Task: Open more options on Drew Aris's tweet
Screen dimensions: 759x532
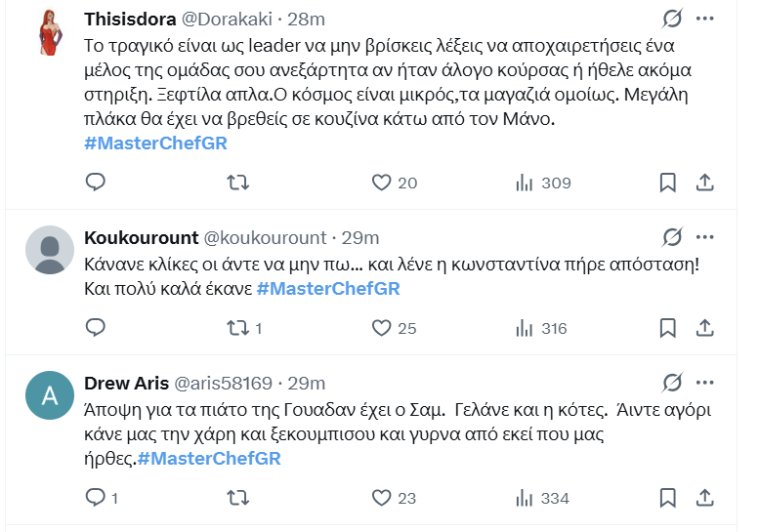Action: click(704, 382)
